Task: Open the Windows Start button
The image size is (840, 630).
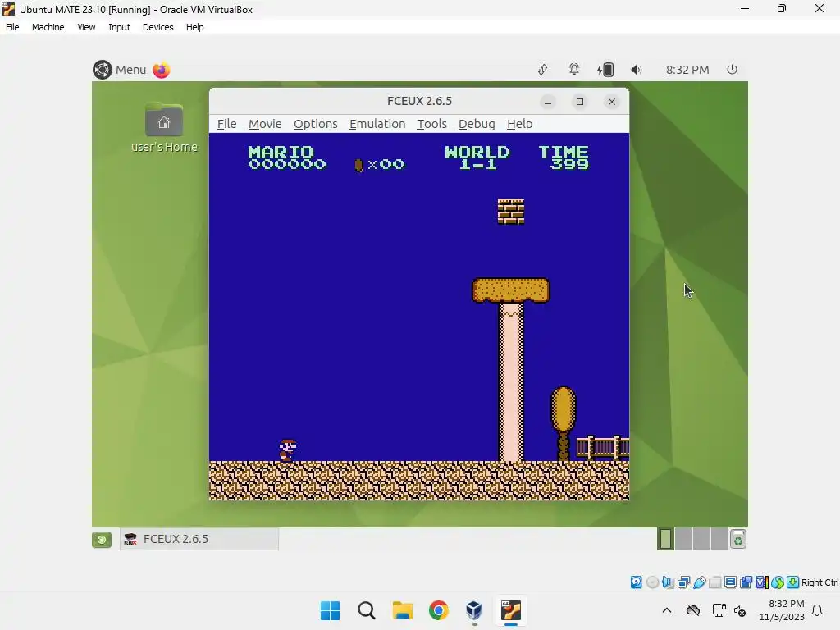Action: [330, 610]
